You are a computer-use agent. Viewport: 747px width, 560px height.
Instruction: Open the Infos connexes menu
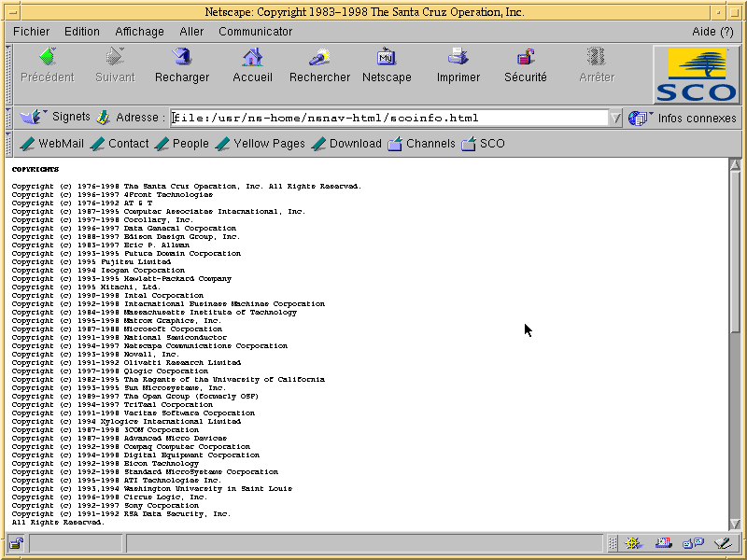(x=683, y=119)
